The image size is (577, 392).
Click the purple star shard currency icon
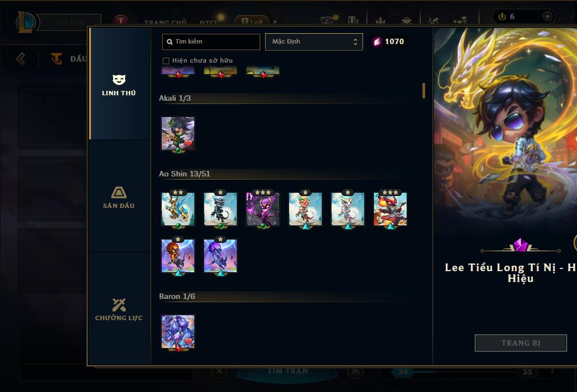click(377, 41)
